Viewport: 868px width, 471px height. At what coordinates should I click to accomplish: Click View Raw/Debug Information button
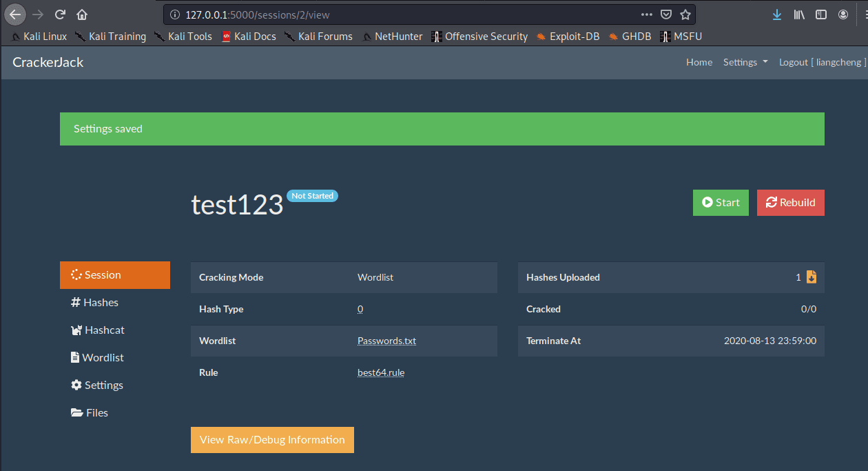pos(272,440)
